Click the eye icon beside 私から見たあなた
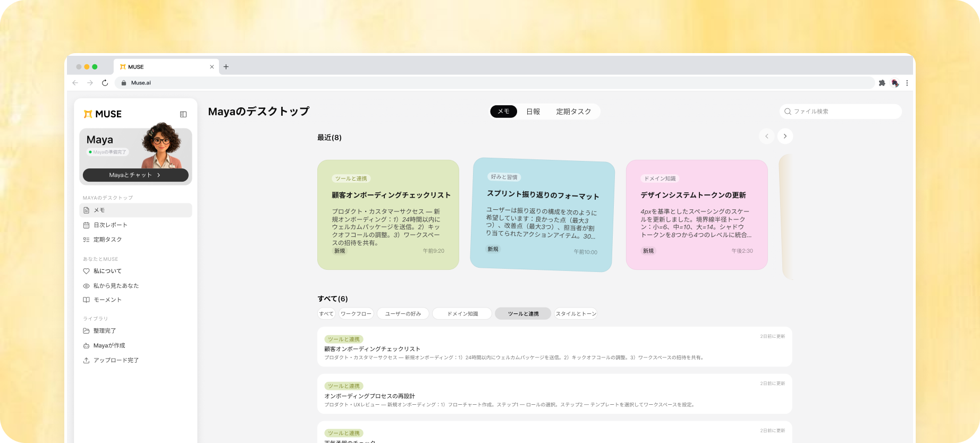This screenshot has width=980, height=443. (87, 286)
